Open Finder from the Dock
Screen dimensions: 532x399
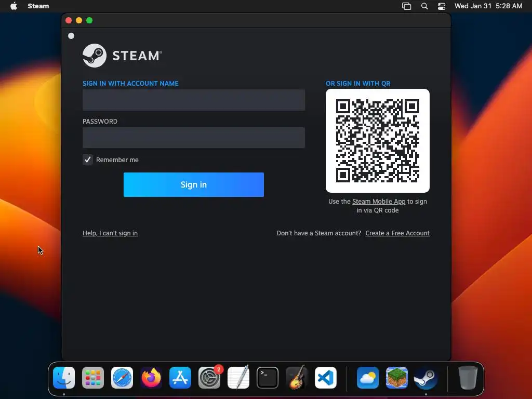tap(64, 378)
